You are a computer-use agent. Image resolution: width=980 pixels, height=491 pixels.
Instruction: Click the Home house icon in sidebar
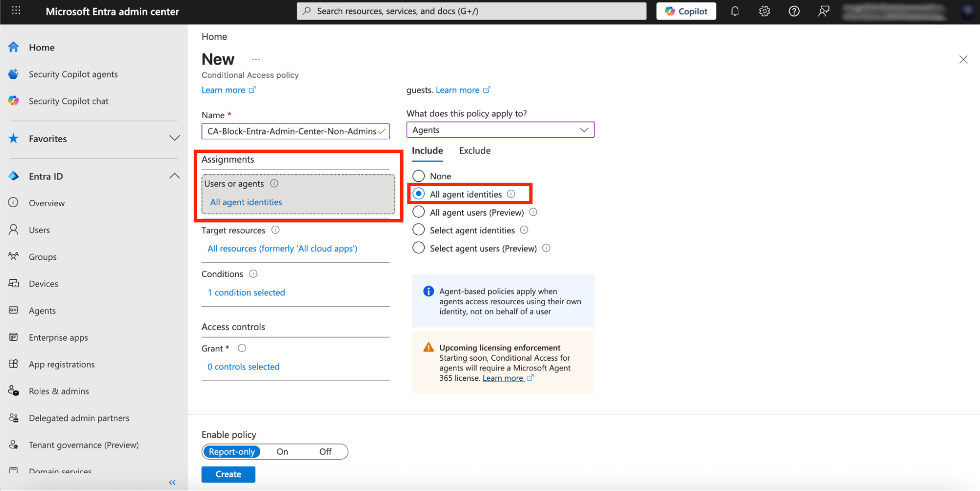[14, 47]
